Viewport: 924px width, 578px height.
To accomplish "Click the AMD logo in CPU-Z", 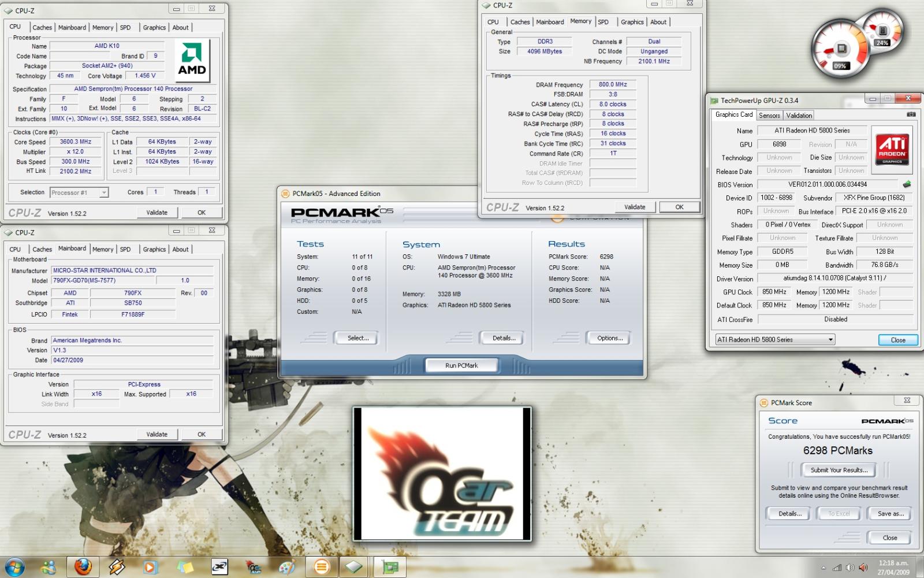I will (192, 61).
